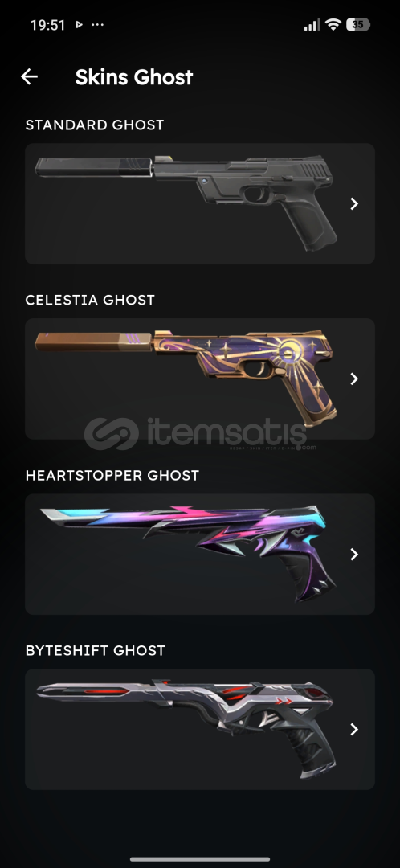Tap the cellular signal bars icon
The height and width of the screenshot is (868, 400).
(x=312, y=25)
